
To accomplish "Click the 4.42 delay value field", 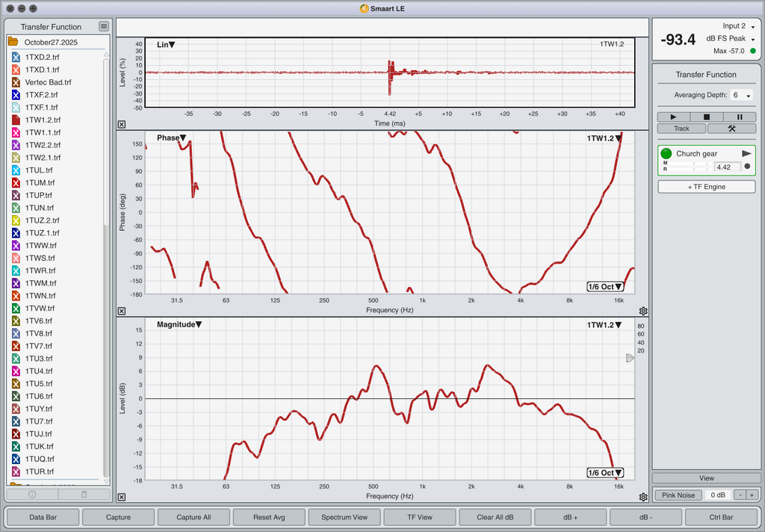I will point(727,167).
